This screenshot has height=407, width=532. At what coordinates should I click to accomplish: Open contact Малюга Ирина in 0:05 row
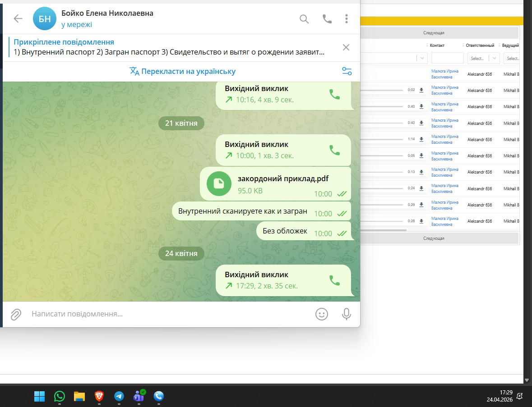[x=445, y=156]
